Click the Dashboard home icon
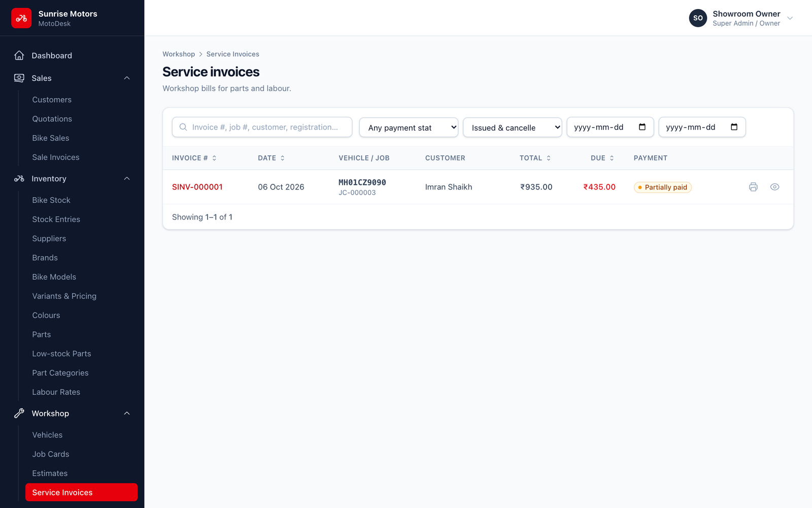812x508 pixels. tap(19, 55)
